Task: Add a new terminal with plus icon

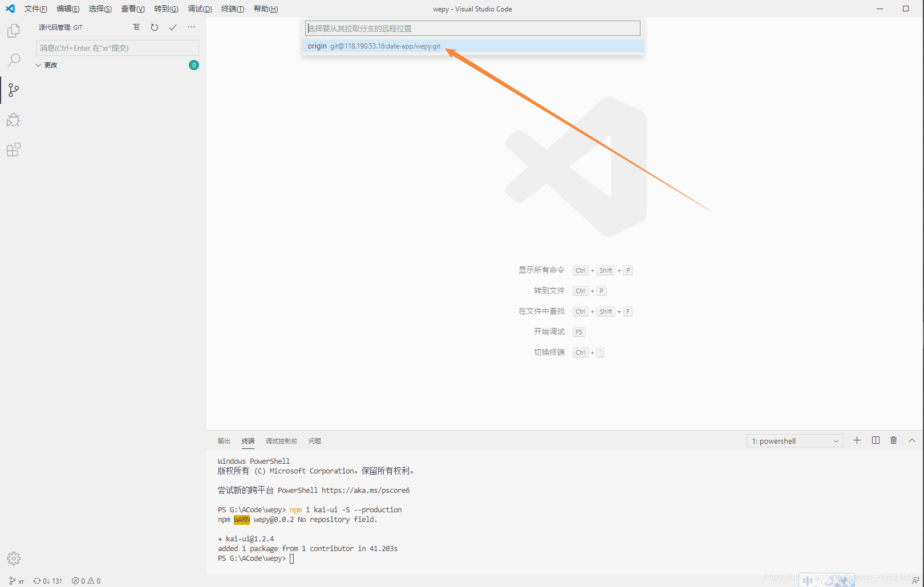Action: [857, 440]
